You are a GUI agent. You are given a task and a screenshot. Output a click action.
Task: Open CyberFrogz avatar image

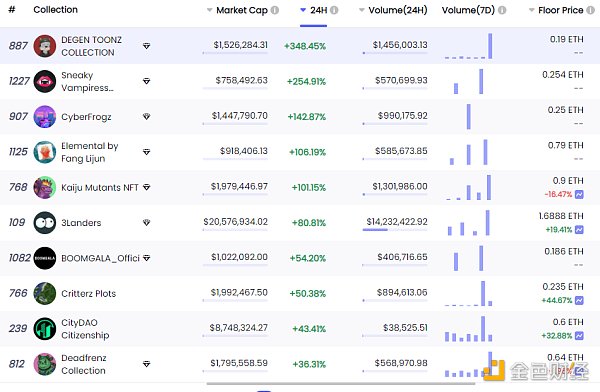pyautogui.click(x=45, y=116)
